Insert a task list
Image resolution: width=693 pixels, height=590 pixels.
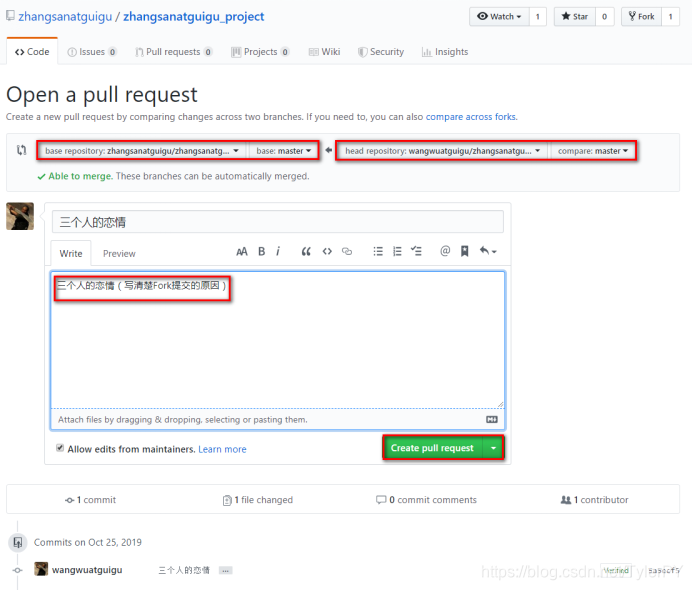point(416,251)
